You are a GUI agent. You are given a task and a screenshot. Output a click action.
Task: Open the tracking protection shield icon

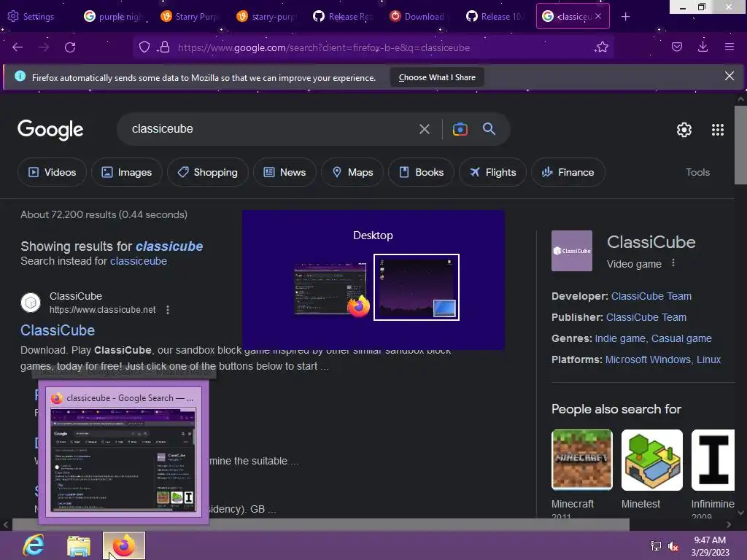click(144, 47)
